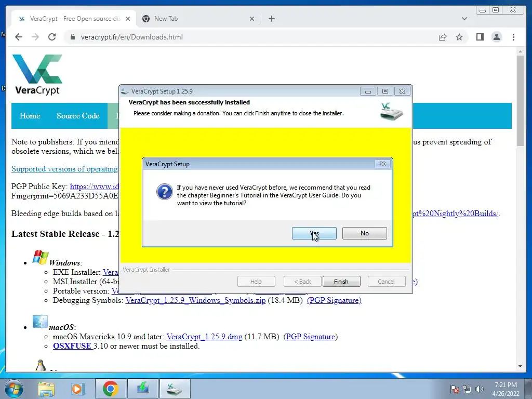Open Windows Media Player from taskbar

(x=77, y=389)
